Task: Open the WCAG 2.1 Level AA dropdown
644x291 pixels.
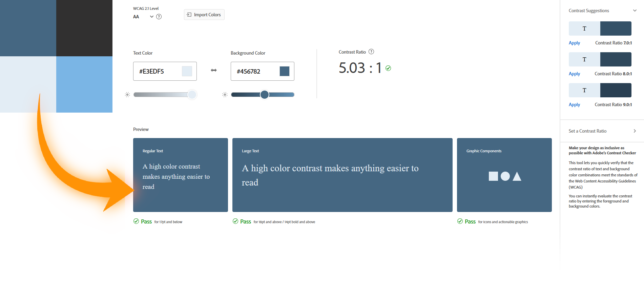Action: click(151, 17)
